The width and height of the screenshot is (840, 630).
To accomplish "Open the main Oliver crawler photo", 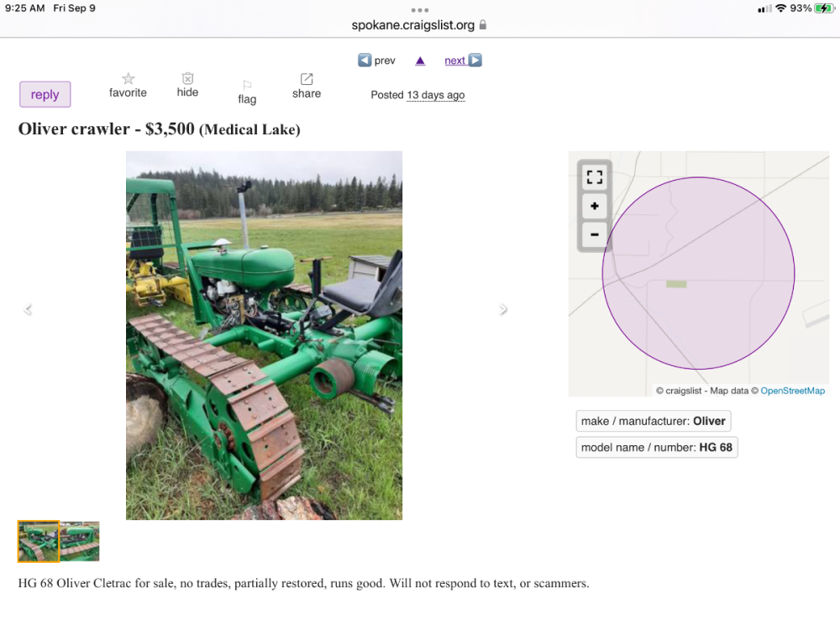I will (x=264, y=335).
